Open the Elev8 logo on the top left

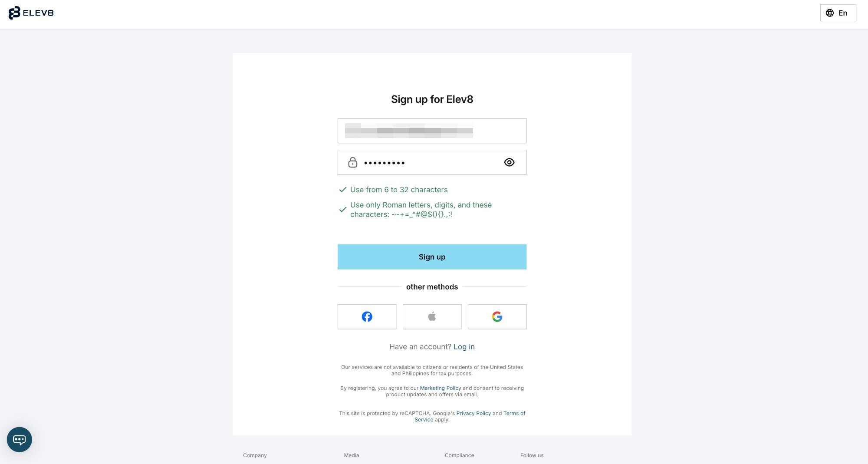[x=32, y=13]
